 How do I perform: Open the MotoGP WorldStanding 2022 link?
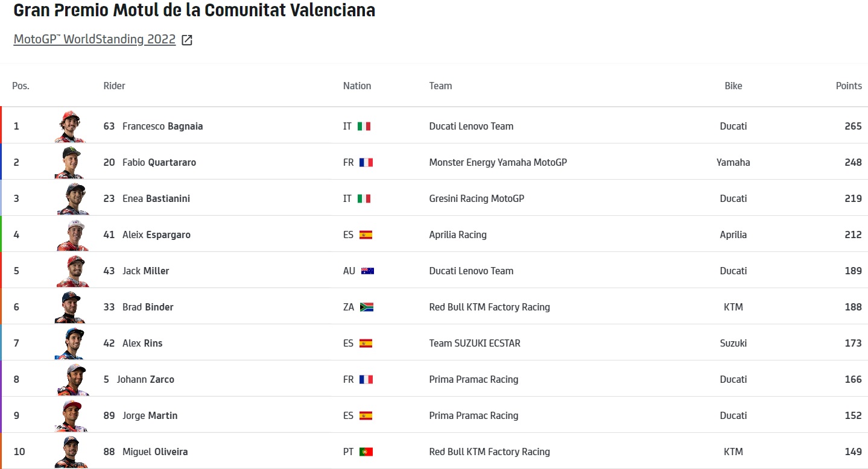click(94, 40)
